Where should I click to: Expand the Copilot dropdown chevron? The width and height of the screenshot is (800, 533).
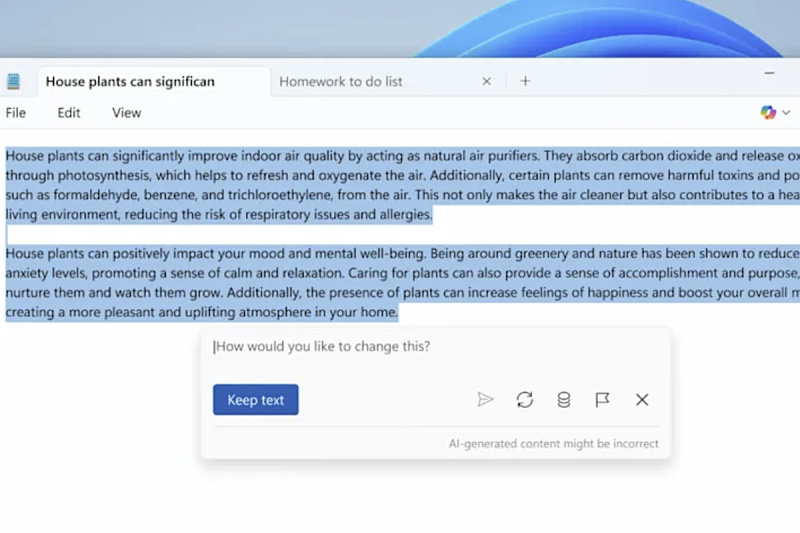coord(786,113)
